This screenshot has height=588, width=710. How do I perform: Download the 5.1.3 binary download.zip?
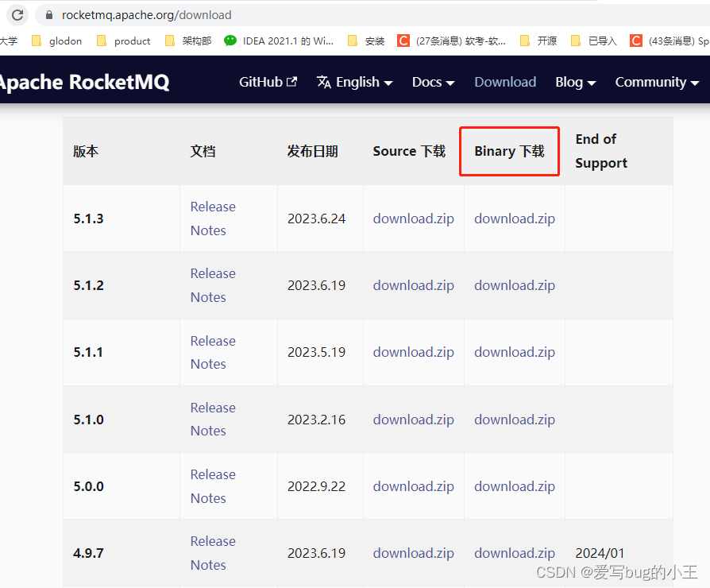coord(514,218)
